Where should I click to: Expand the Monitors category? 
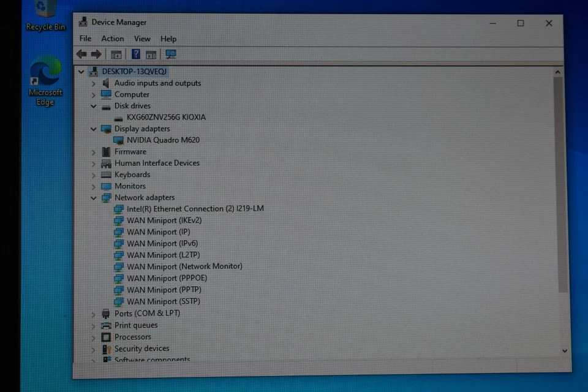[x=93, y=186]
